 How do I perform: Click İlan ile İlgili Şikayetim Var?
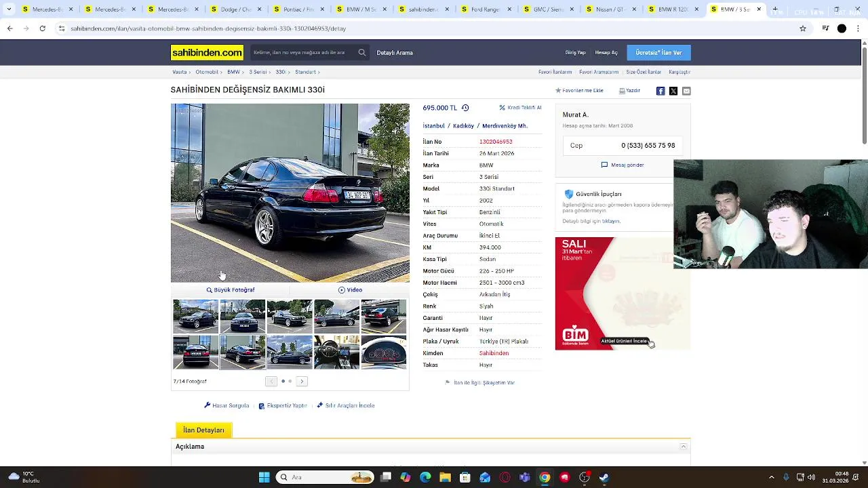480,383
